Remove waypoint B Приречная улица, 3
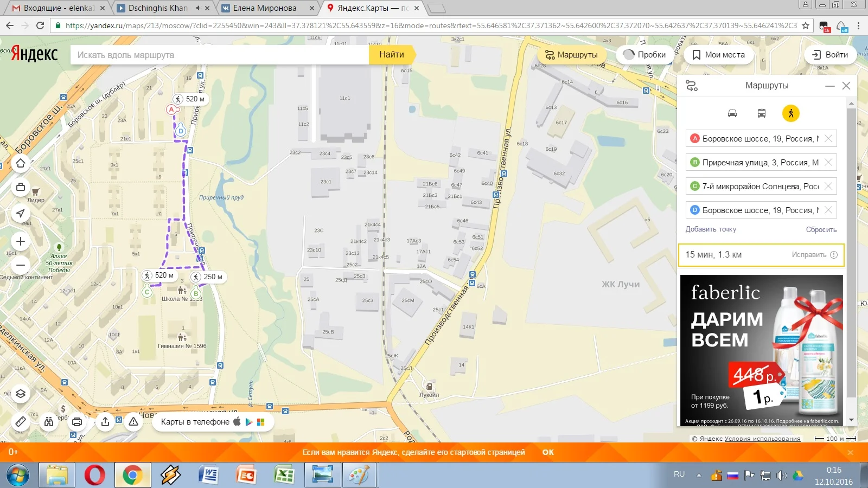This screenshot has width=868, height=488. (x=828, y=162)
